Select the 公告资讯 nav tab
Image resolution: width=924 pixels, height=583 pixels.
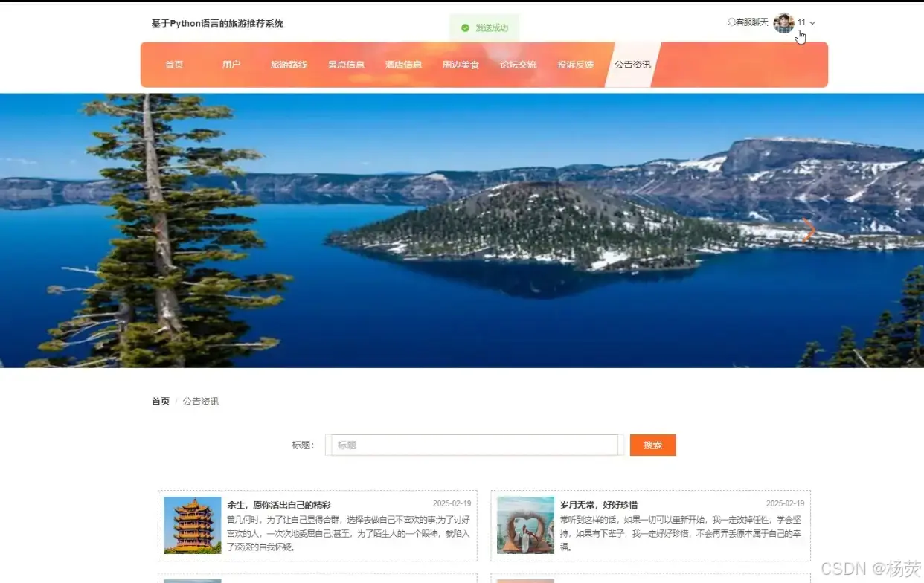click(x=632, y=65)
